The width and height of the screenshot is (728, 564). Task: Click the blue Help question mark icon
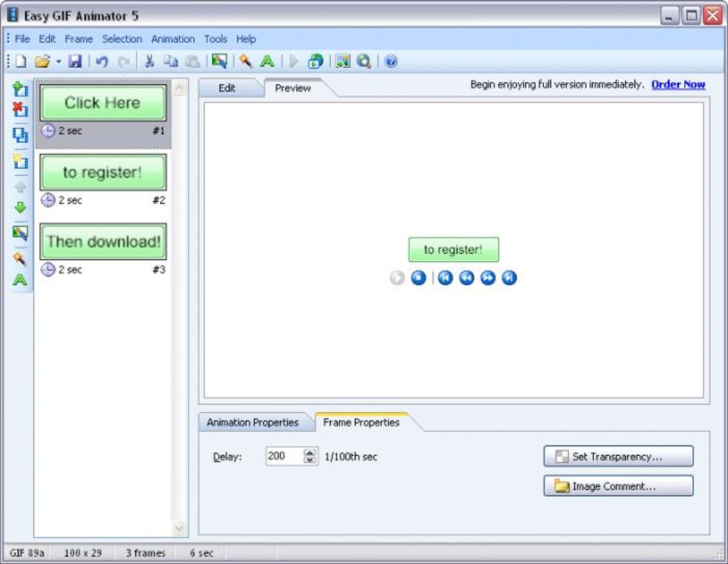coord(391,61)
